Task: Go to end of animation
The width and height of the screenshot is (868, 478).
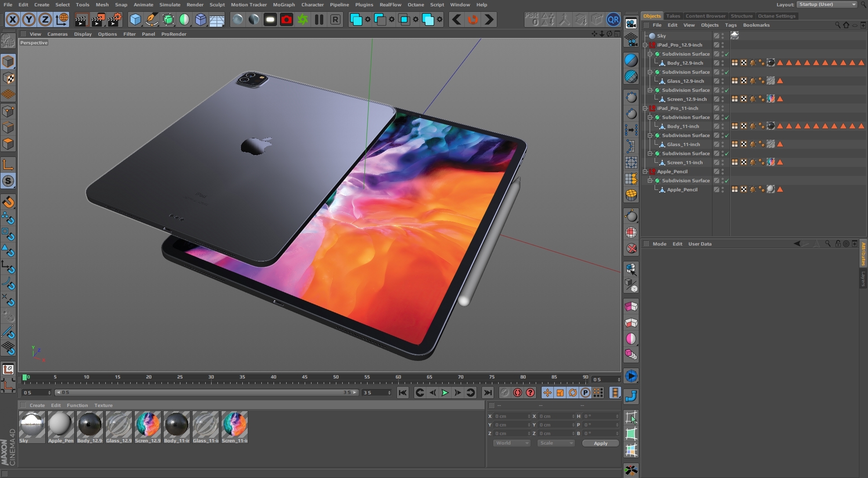Action: [x=487, y=393]
